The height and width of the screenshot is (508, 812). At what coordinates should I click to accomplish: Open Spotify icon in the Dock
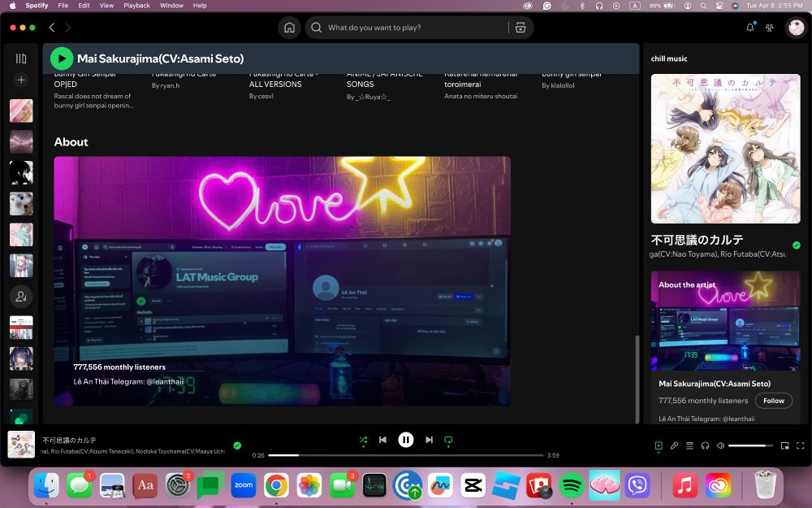572,486
